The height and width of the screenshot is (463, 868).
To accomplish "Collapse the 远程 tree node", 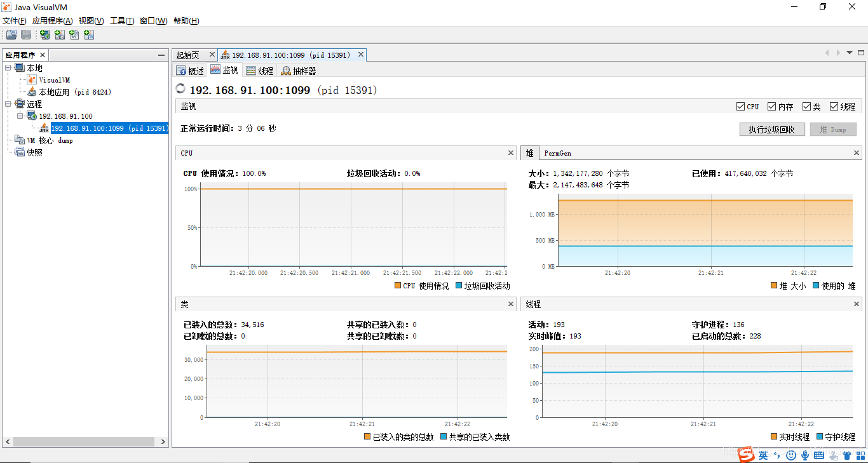I will point(8,104).
